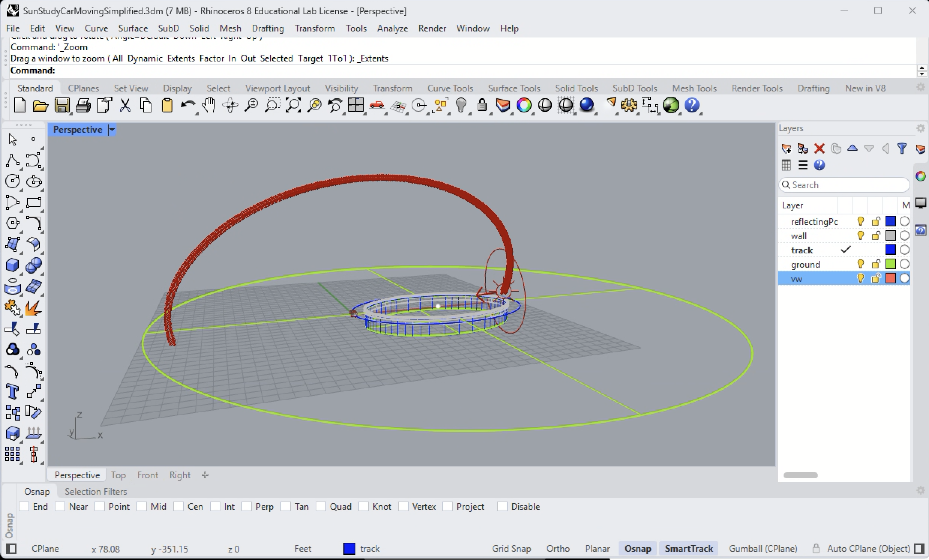
Task: Expand the command history scroll arrows
Action: [x=922, y=70]
